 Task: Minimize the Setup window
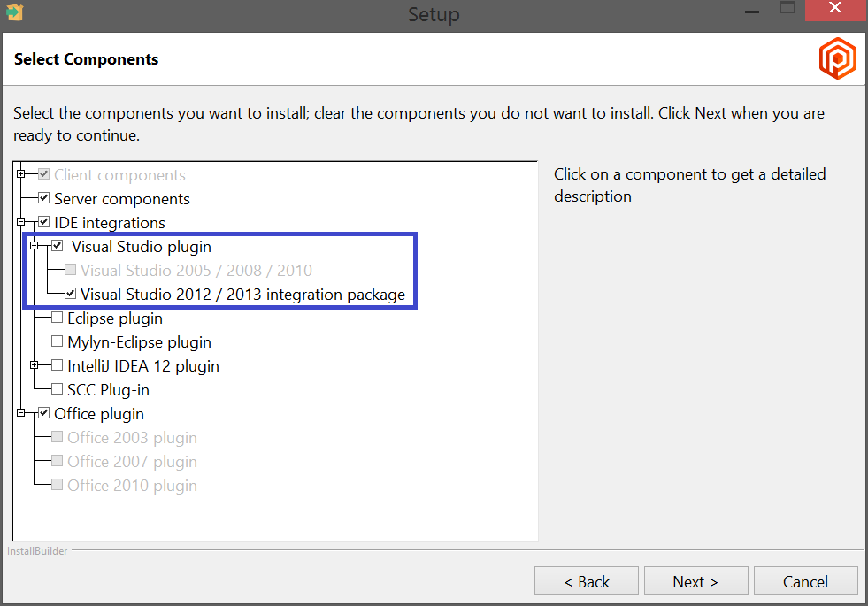751,11
